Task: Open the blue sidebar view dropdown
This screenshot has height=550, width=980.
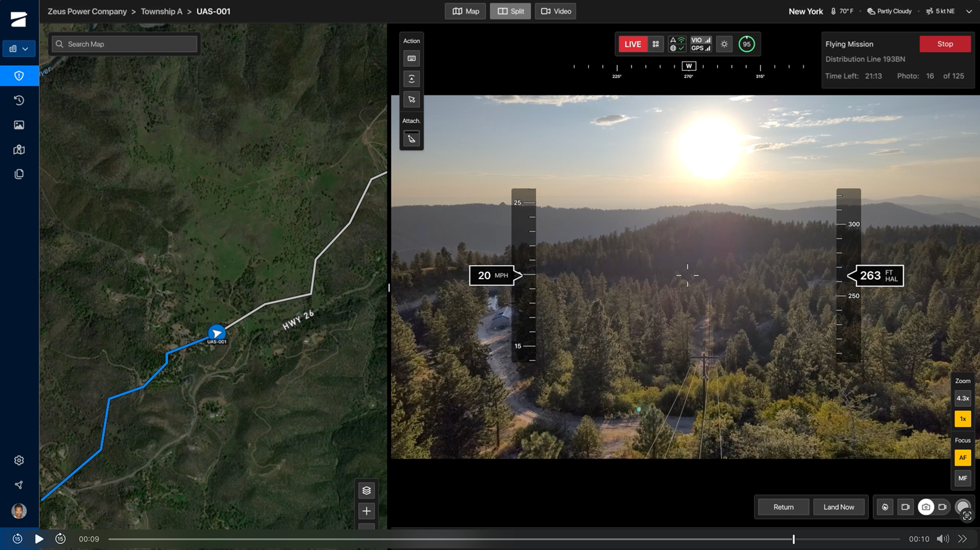Action: [19, 49]
